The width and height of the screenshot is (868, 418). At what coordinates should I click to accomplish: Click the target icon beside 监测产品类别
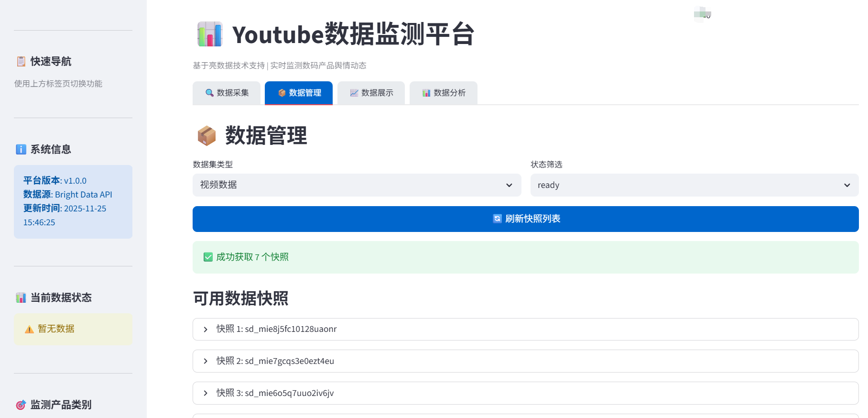(21, 405)
